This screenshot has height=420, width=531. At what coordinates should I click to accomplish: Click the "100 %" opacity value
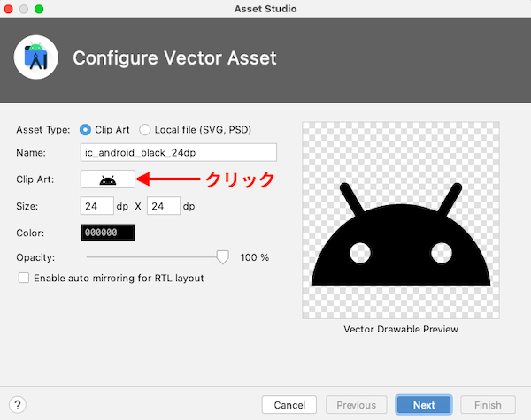[255, 257]
